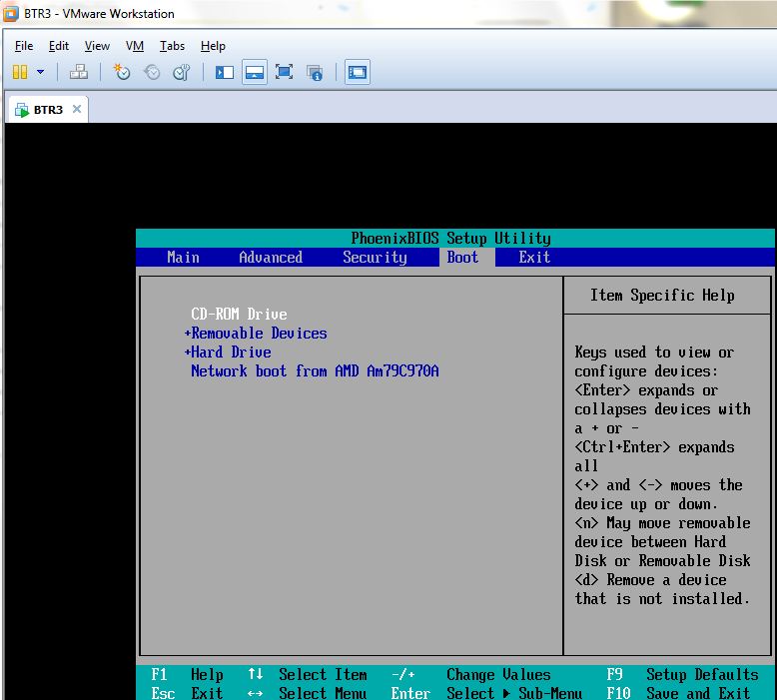Click the PhoenixBIOS Setup Utility title
The image size is (777, 700).
click(x=451, y=239)
